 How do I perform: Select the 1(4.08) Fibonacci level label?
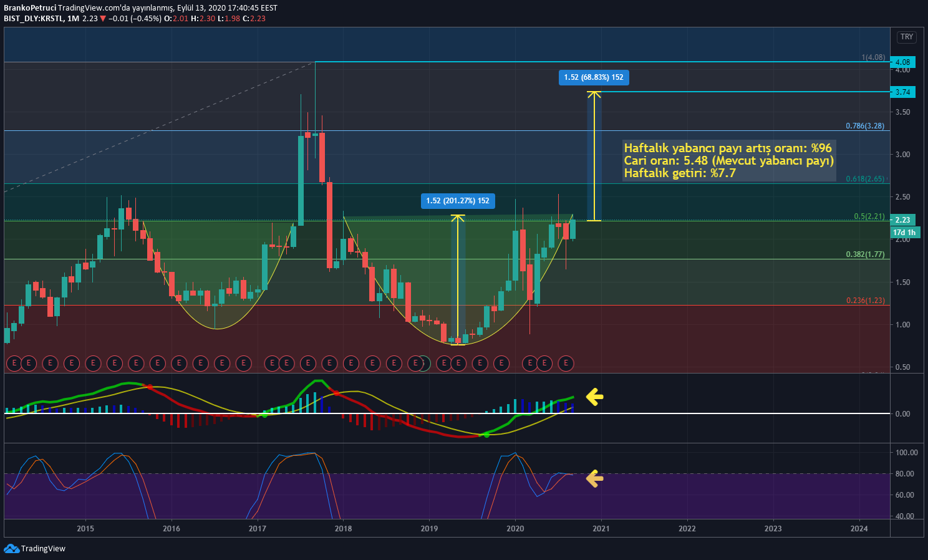[873, 57]
